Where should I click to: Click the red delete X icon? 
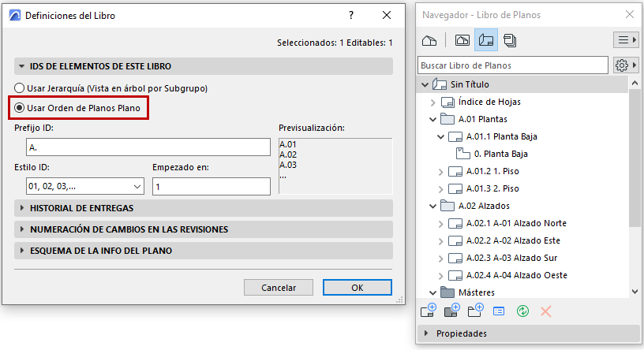pyautogui.click(x=546, y=311)
